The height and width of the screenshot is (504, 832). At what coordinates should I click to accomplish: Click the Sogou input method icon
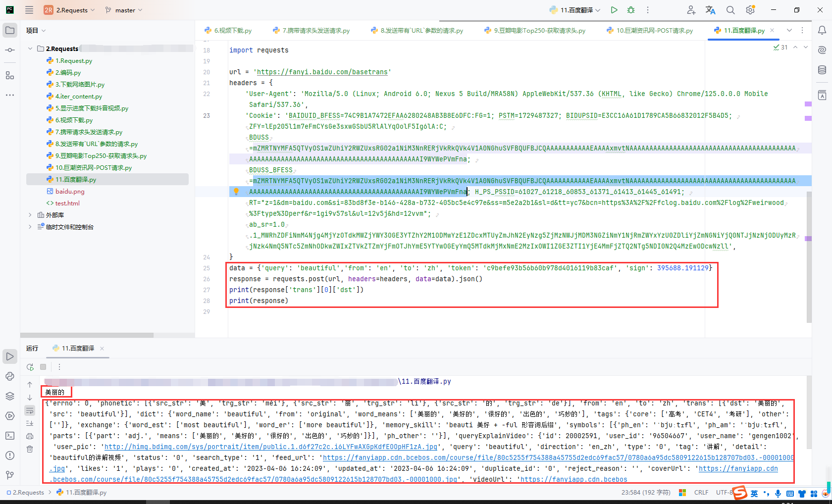(740, 493)
